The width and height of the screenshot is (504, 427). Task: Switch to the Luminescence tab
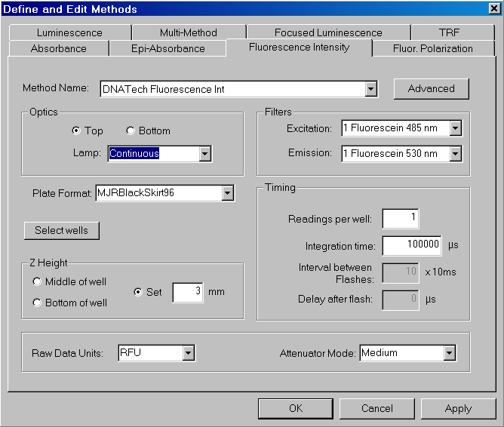[x=69, y=32]
